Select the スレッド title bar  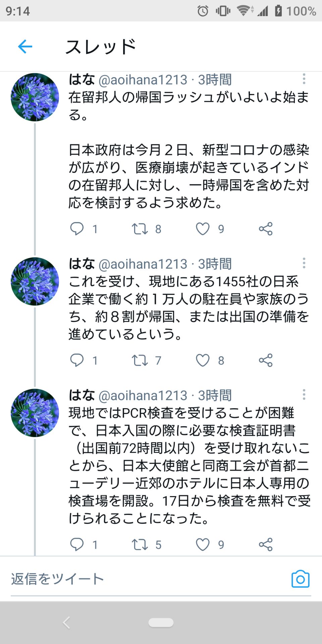101,47
